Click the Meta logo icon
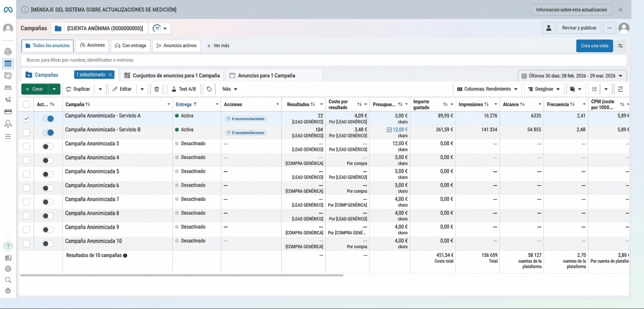Screen dimensions: 644x309 pos(8,10)
